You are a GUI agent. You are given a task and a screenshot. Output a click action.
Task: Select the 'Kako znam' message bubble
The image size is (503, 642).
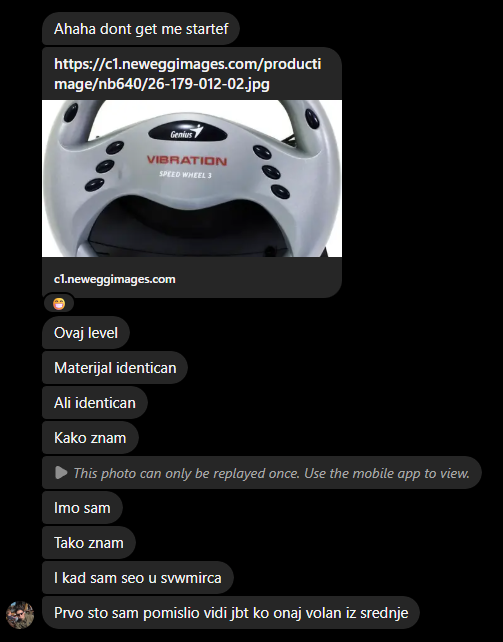pyautogui.click(x=90, y=438)
